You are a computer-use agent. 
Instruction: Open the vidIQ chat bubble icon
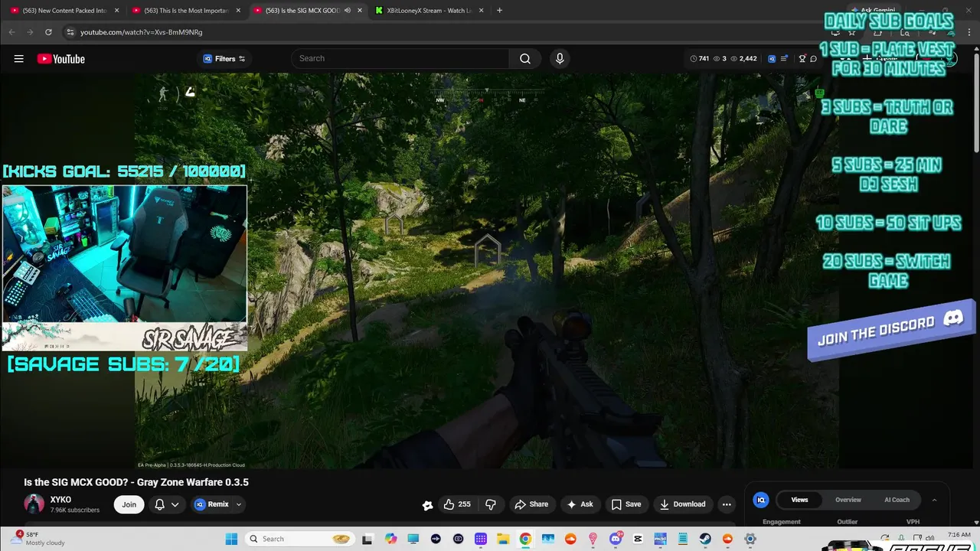813,59
